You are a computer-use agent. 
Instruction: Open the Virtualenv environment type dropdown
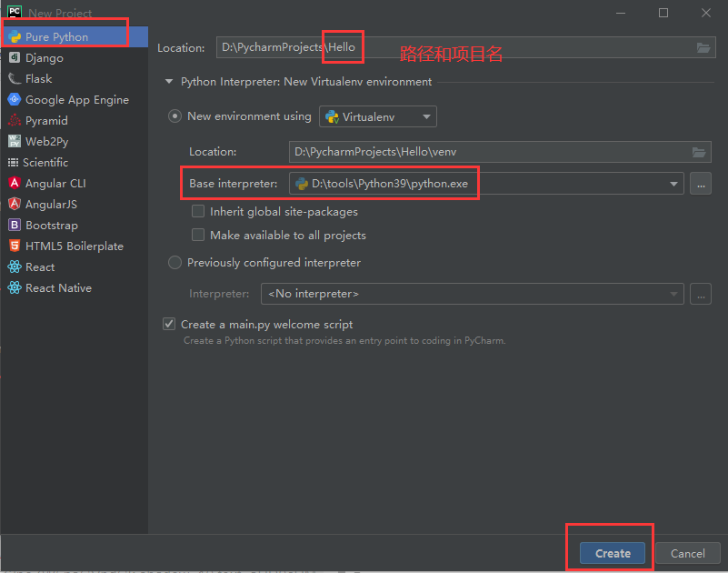[x=377, y=116]
